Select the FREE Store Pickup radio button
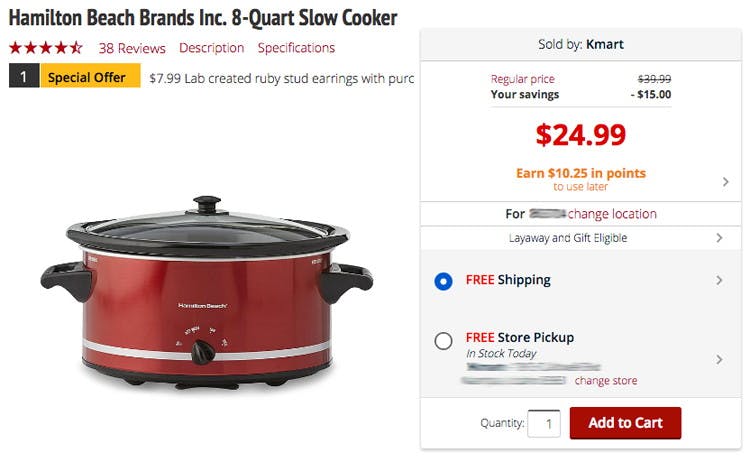Screen dimensions: 750x462 tap(443, 341)
